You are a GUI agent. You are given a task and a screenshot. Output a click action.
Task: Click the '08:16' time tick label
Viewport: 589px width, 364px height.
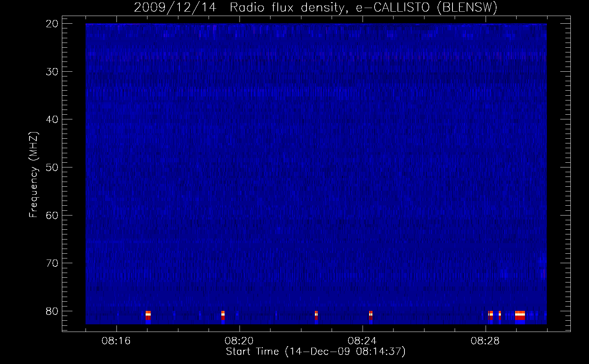pyautogui.click(x=116, y=341)
